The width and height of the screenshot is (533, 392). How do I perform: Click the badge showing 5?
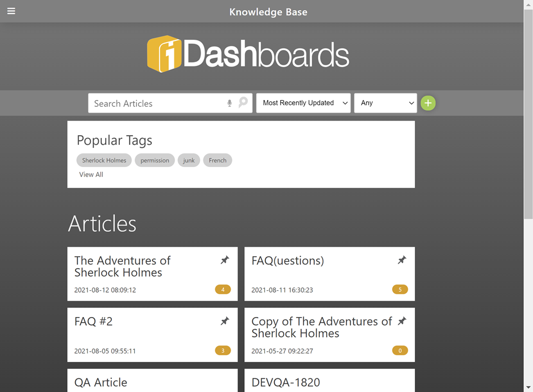400,290
